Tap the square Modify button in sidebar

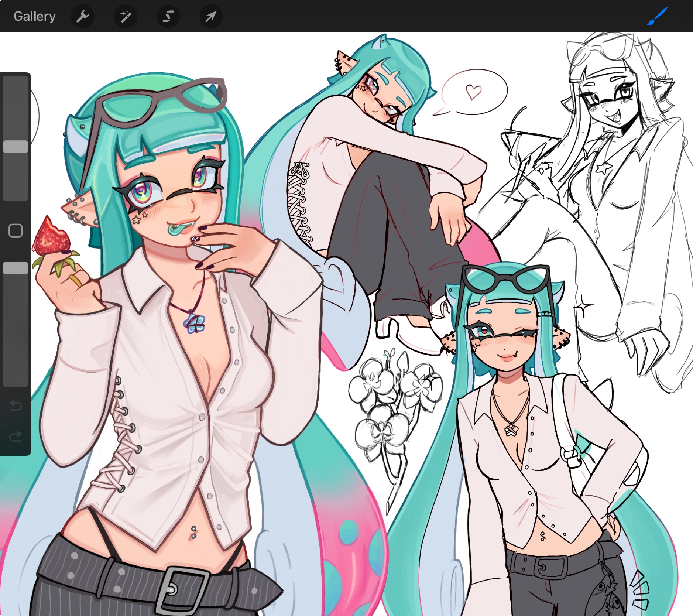[x=16, y=231]
